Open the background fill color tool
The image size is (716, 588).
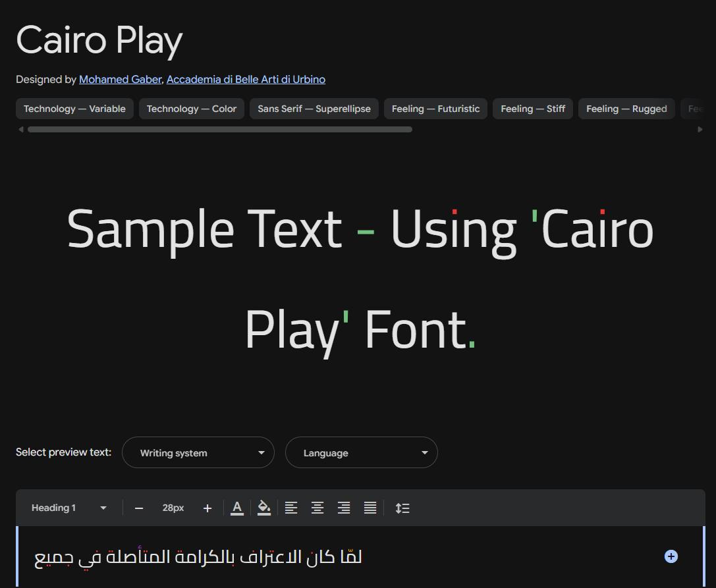[264, 508]
